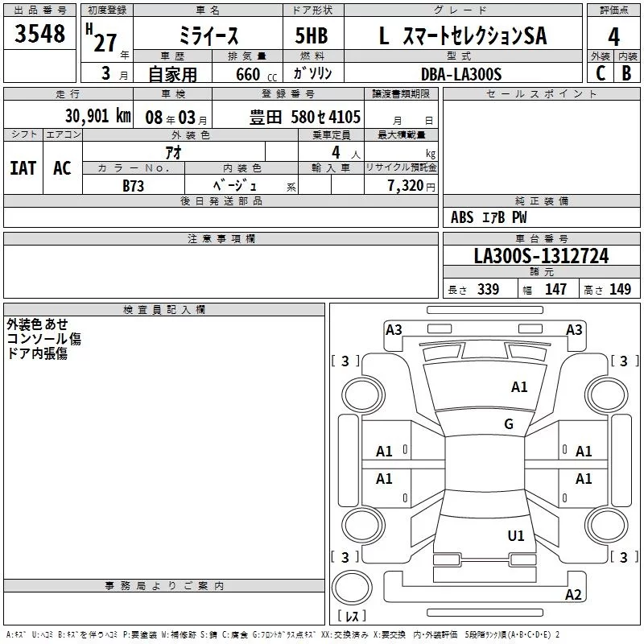Click the グレード header
The image size is (644, 644).
point(463,10)
